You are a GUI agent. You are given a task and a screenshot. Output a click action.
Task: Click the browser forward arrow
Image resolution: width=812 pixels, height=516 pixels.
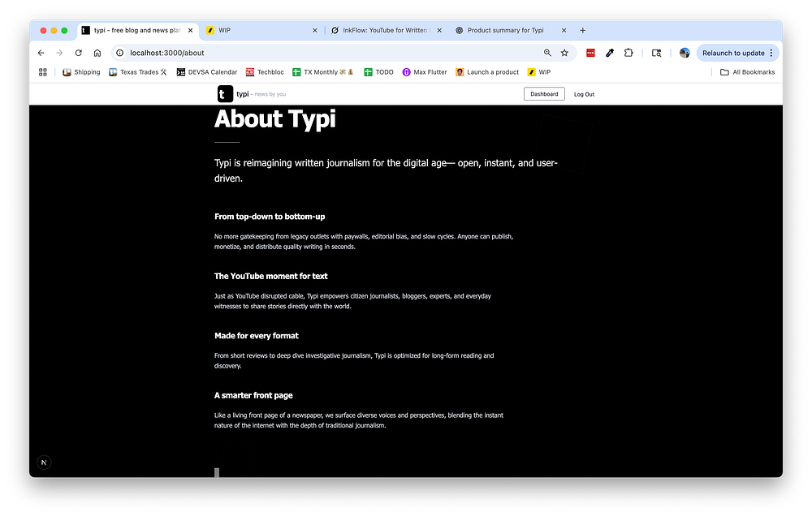tap(59, 53)
